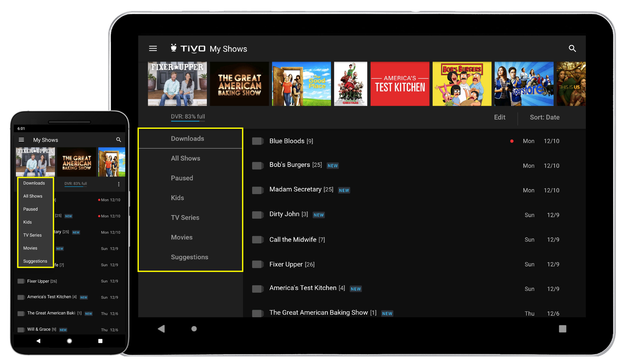Tap the recent apps button on the tablet
This screenshot has height=364, width=626.
tap(562, 329)
